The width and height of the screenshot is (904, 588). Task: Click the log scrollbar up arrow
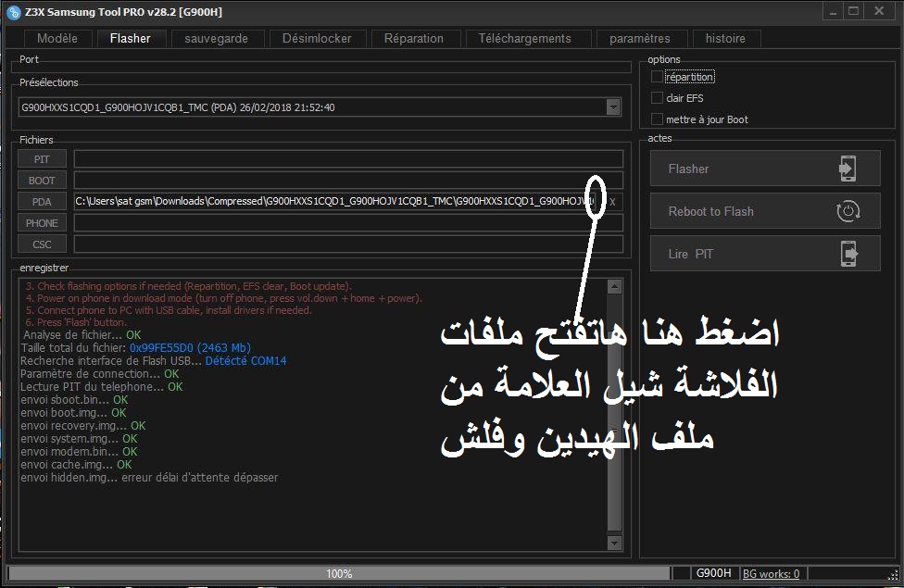(615, 286)
